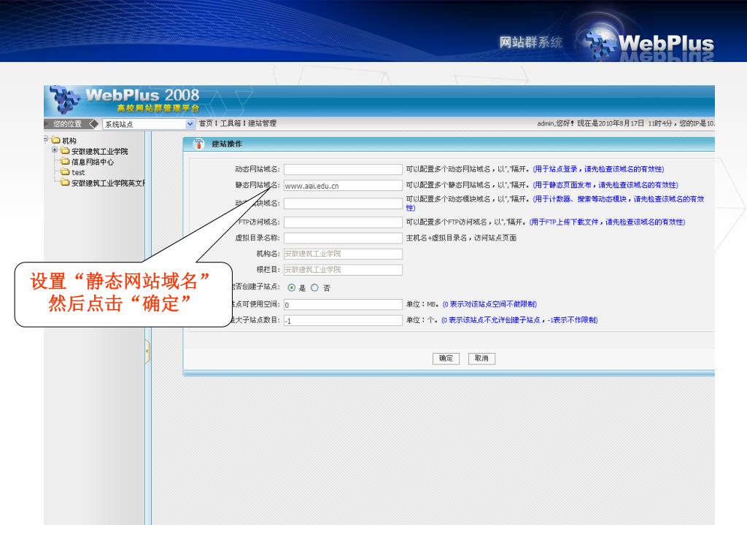
Task: Click the sidebar collapse handle
Action: (x=147, y=352)
